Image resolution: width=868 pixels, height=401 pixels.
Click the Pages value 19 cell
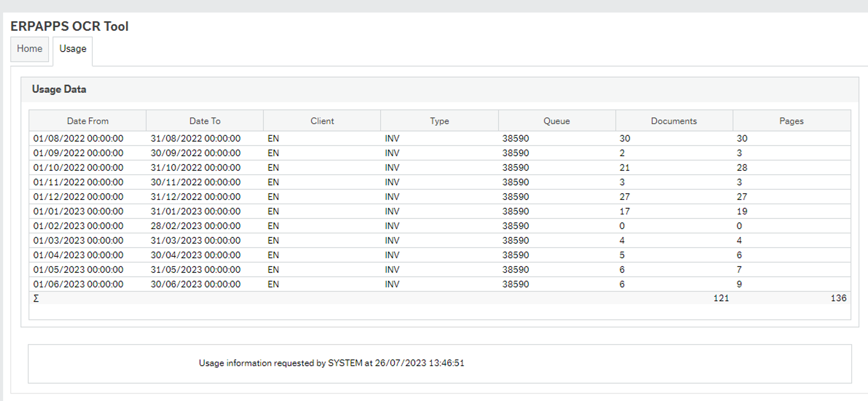[x=742, y=211]
